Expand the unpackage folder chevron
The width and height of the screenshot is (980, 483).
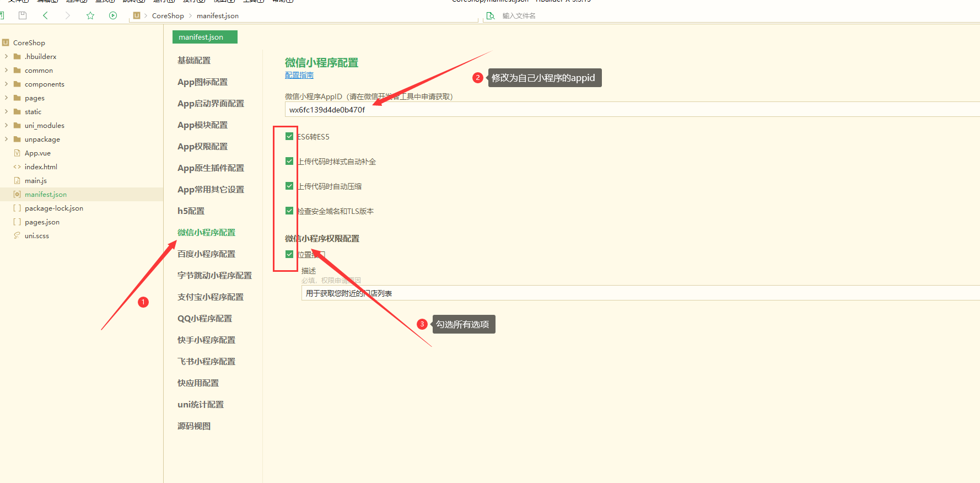click(x=6, y=139)
